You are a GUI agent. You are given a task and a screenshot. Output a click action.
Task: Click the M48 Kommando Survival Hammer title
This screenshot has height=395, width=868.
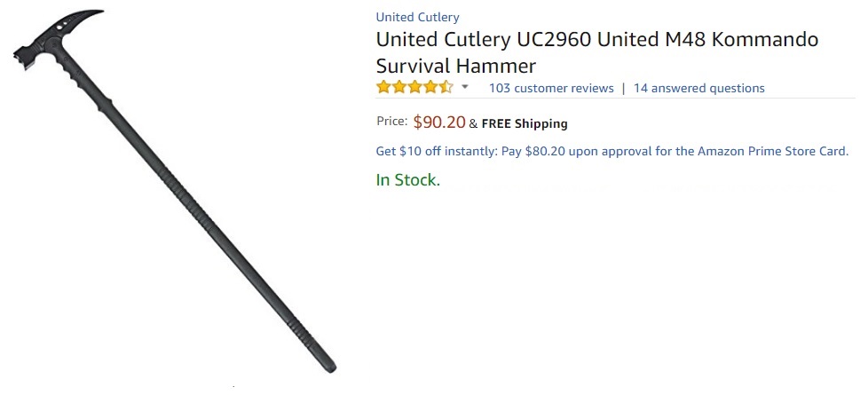596,52
